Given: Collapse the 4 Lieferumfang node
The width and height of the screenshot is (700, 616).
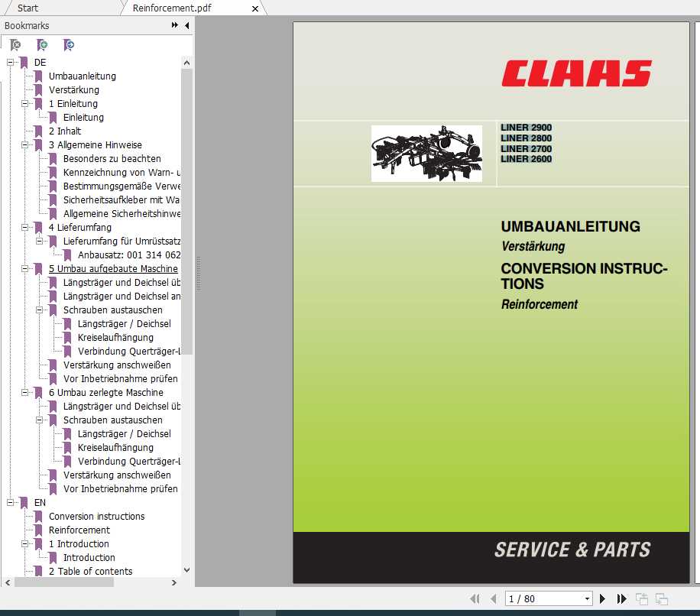Looking at the screenshot, I should click(24, 228).
